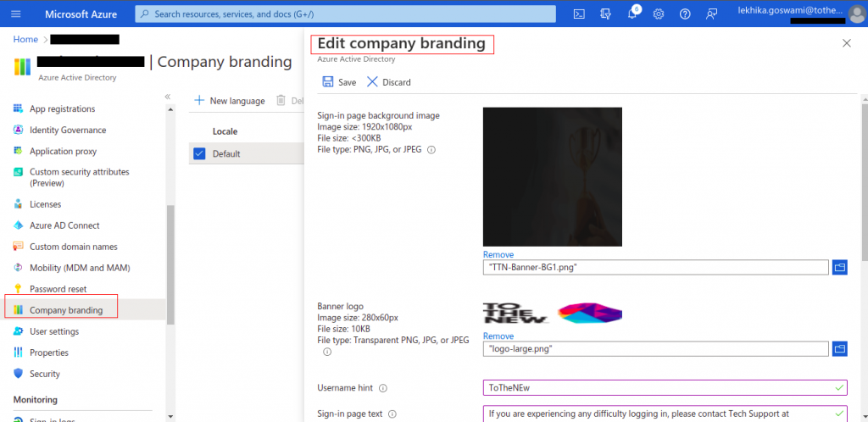Browse file for banner logo folder icon

(x=840, y=348)
